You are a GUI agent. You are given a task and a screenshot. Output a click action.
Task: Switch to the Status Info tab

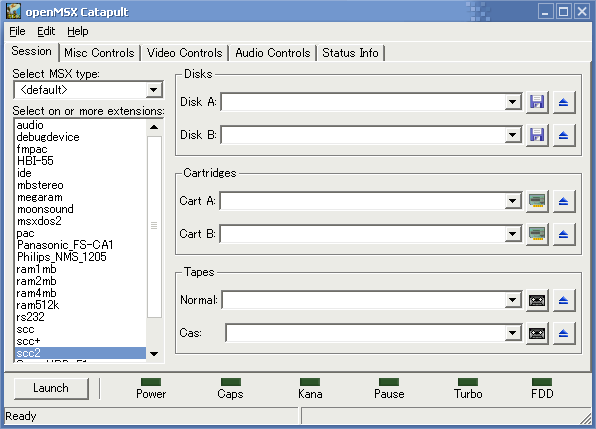(350, 53)
